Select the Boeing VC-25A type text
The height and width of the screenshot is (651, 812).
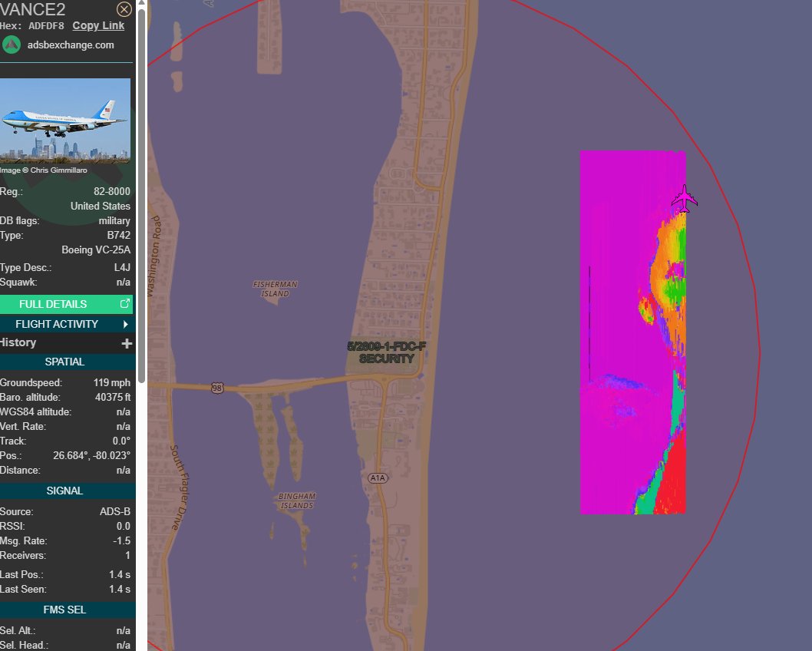coord(96,249)
